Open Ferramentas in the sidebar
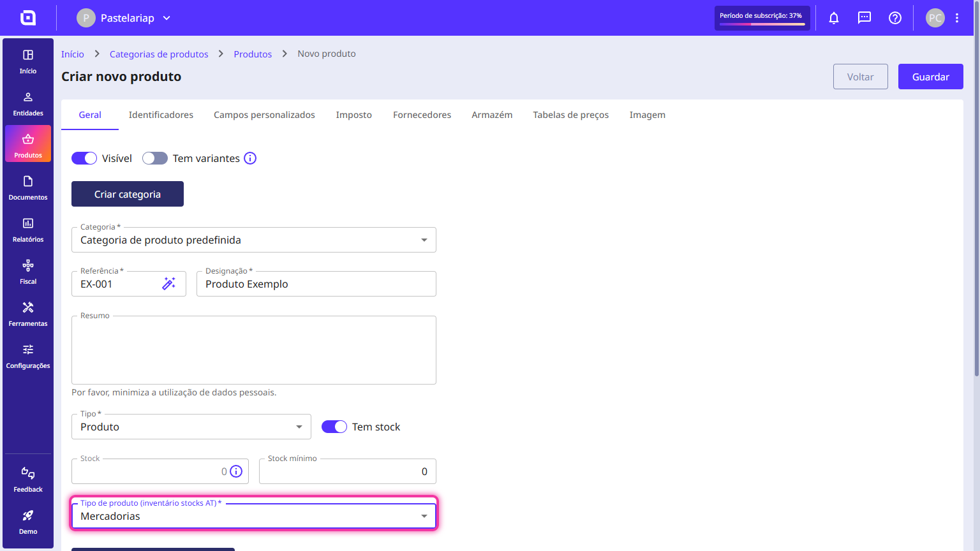The image size is (980, 551). tap(28, 314)
